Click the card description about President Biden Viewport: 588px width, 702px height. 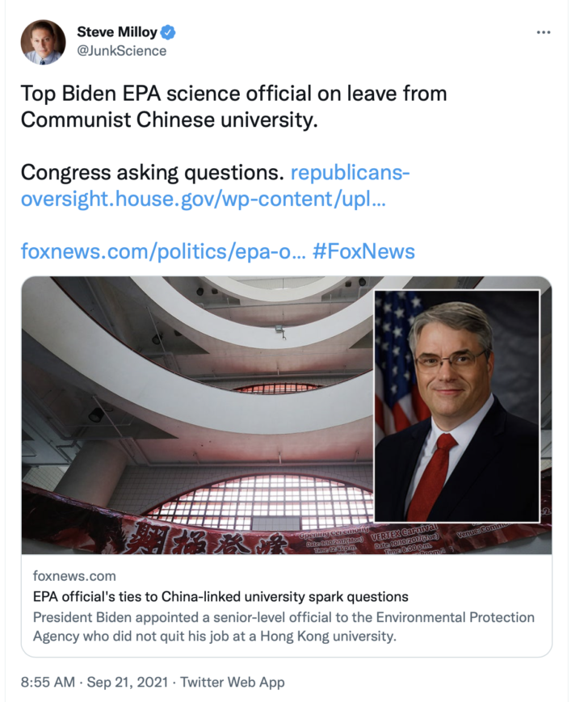pos(283,627)
